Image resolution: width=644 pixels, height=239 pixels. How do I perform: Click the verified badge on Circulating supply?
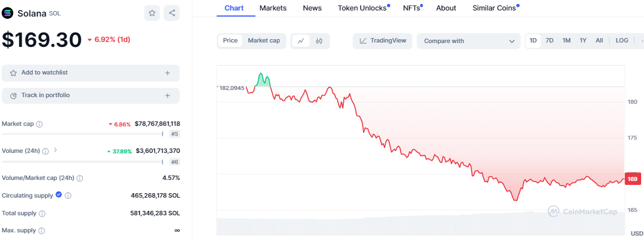[59, 195]
